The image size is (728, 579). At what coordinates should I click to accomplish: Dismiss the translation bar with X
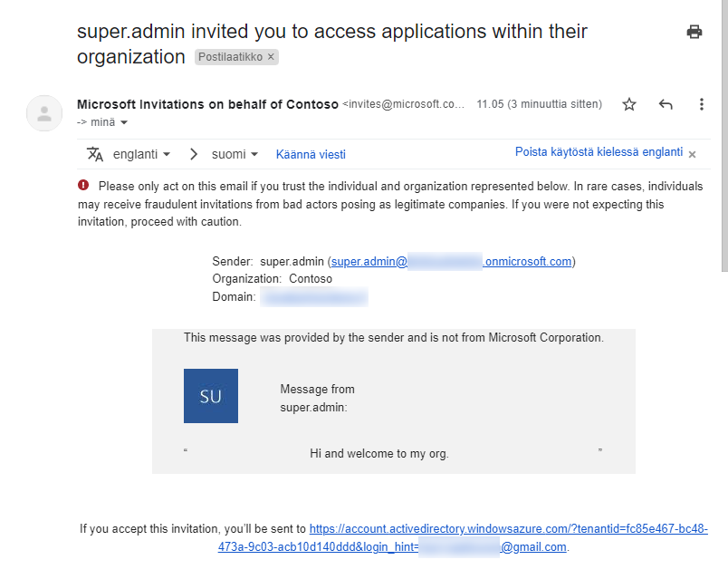(x=692, y=154)
